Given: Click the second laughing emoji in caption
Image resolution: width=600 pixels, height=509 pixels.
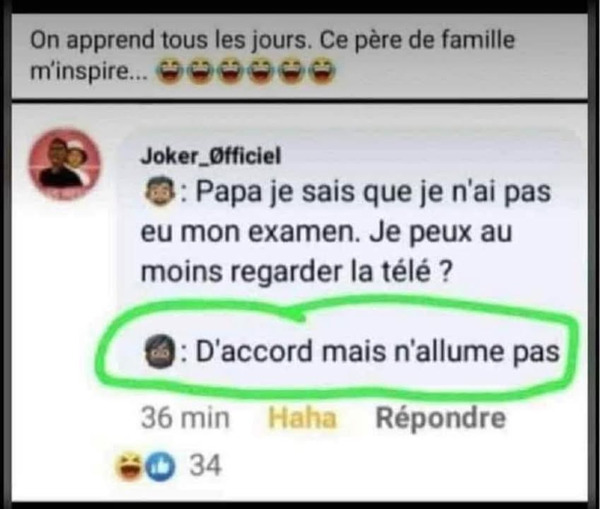Looking at the screenshot, I should 199,71.
